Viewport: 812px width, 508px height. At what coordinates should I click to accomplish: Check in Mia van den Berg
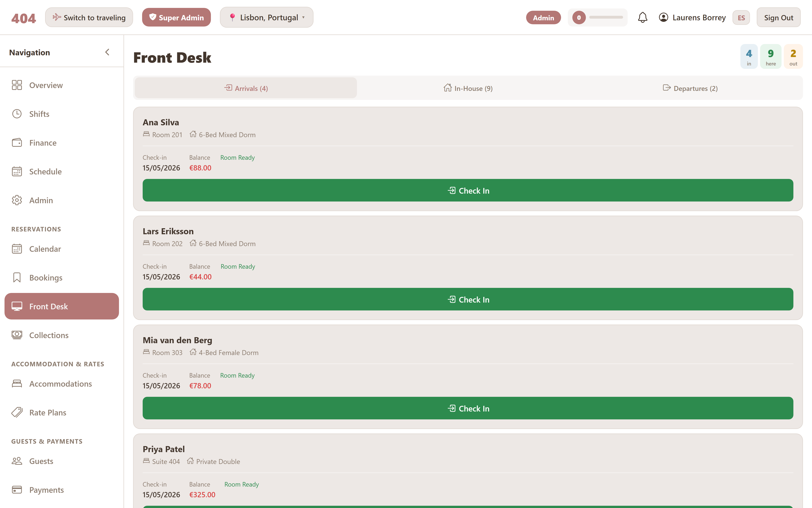coord(468,408)
